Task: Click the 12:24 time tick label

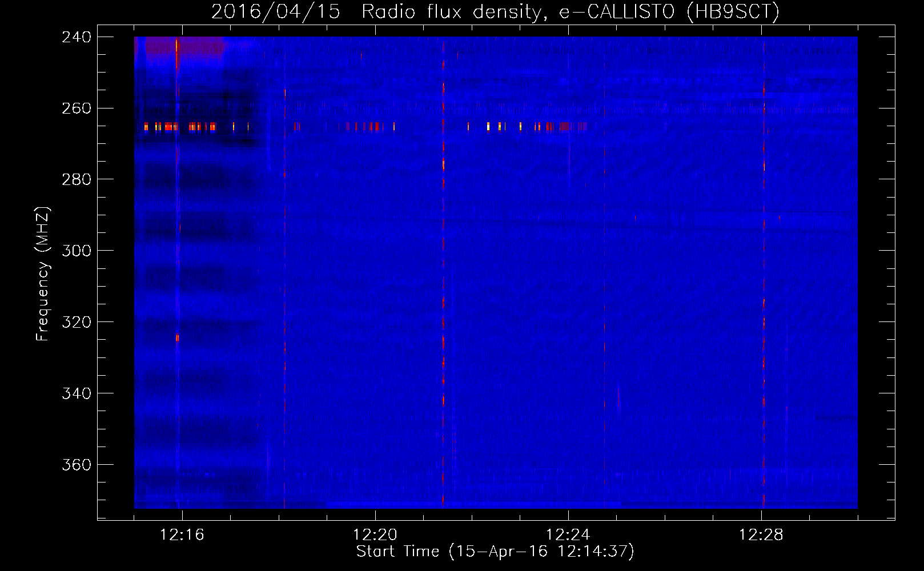Action: click(568, 535)
